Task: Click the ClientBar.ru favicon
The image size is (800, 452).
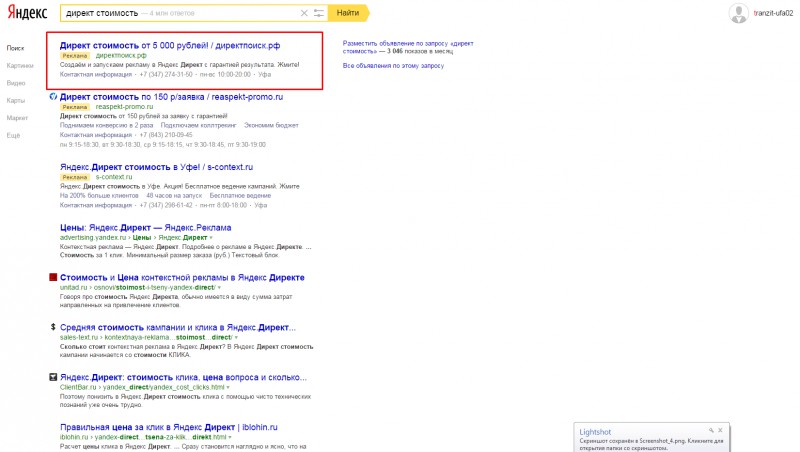Action: [53, 377]
